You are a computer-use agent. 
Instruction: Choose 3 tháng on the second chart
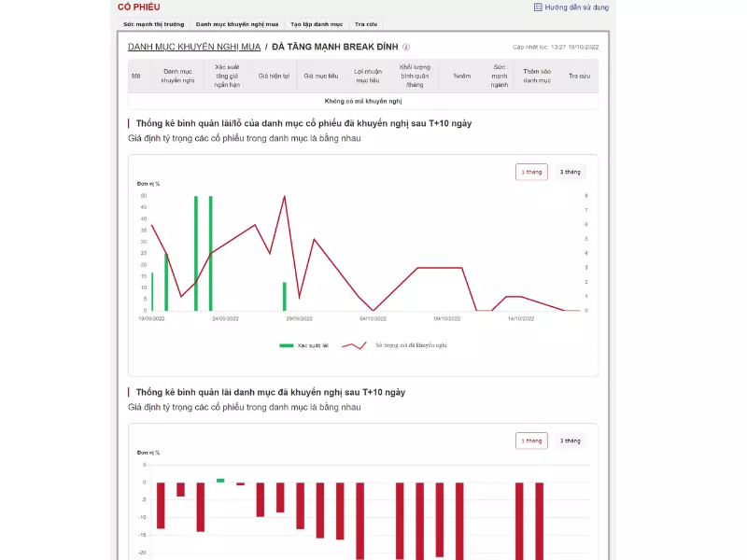pyautogui.click(x=570, y=441)
